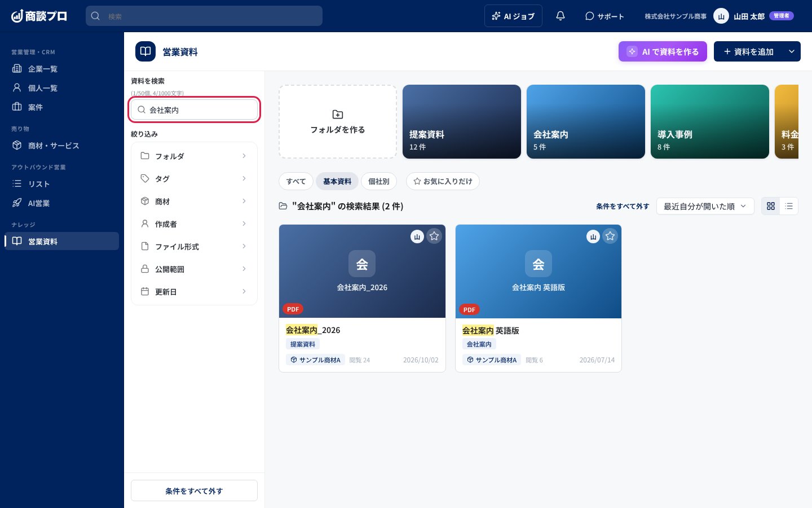Click サンプル商材A chip on 会社案内_2026
The width and height of the screenshot is (812, 508).
316,360
